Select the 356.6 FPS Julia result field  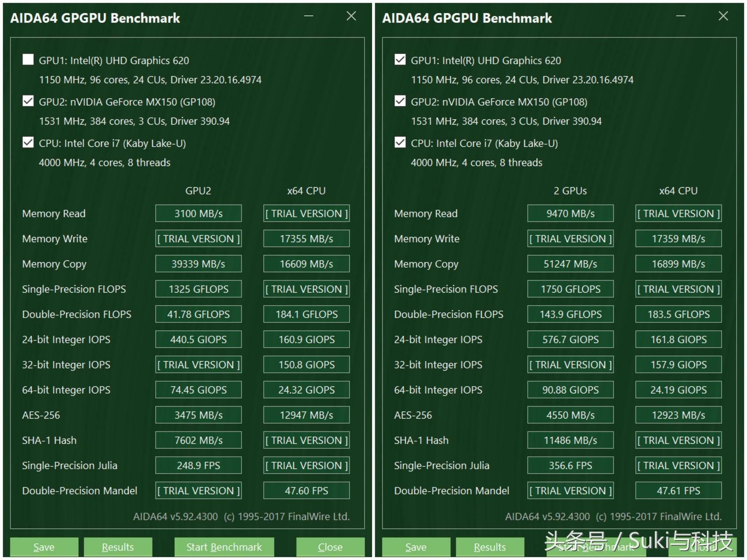(x=570, y=465)
